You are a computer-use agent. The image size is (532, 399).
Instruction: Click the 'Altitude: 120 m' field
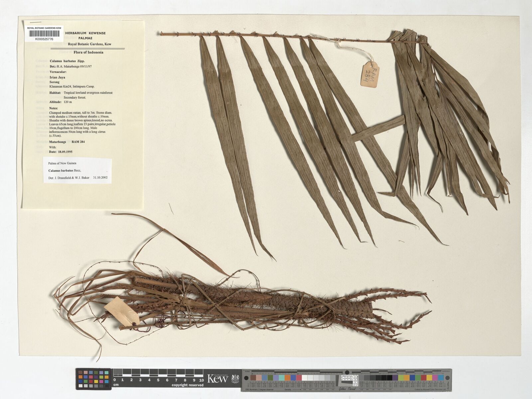[61, 102]
